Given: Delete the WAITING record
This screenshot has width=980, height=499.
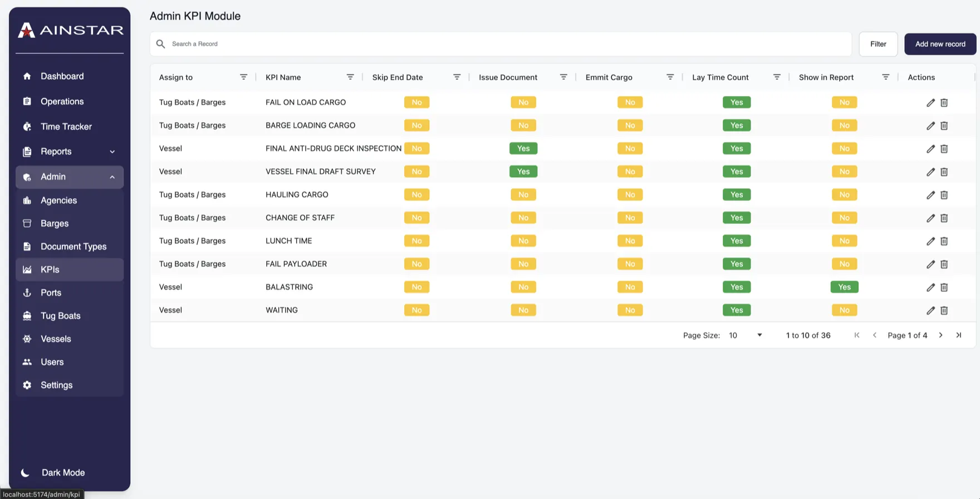Looking at the screenshot, I should [944, 311].
